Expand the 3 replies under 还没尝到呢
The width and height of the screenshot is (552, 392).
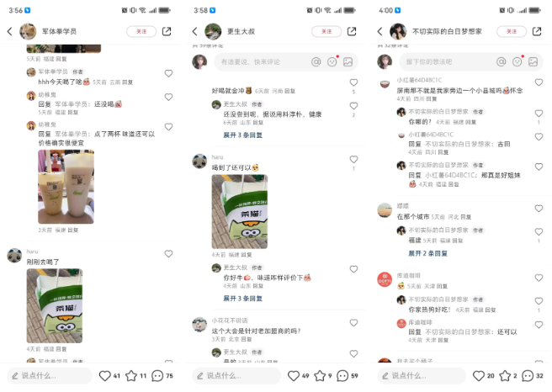point(242,135)
